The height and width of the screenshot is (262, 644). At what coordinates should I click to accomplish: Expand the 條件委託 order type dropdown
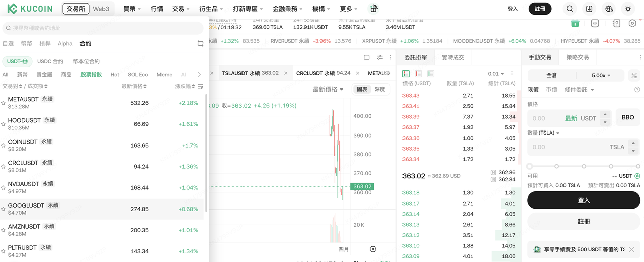(579, 90)
